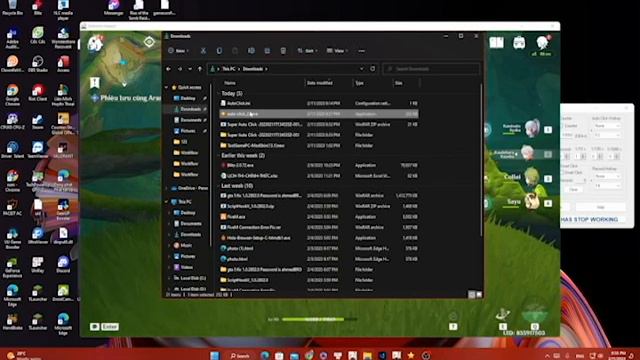Open the adventurer handbook book icon in game
640x360 pixels.
pos(496,42)
